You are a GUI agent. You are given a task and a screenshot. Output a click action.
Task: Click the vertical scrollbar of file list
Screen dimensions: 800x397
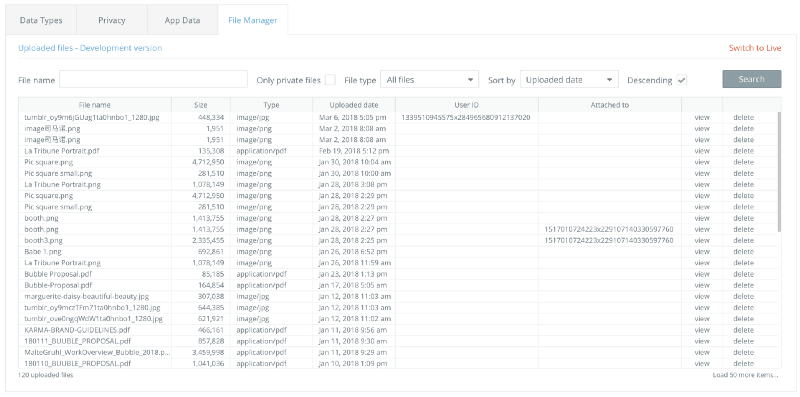[779, 171]
